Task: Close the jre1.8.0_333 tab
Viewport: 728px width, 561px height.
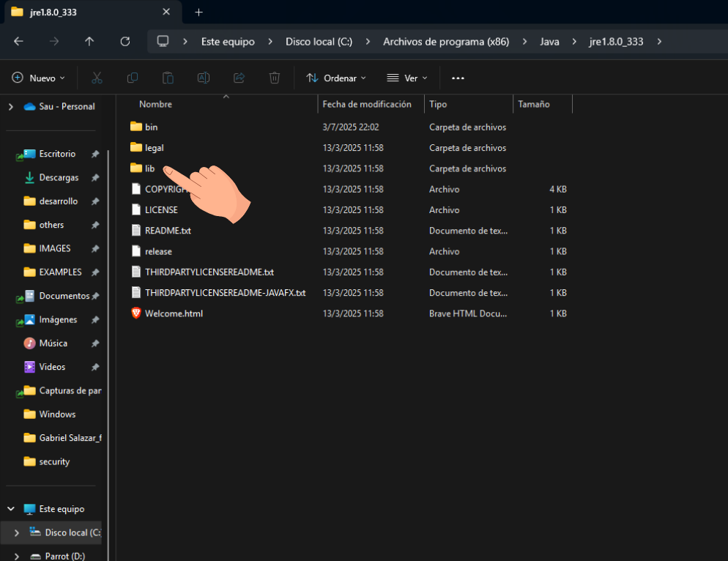Action: pyautogui.click(x=166, y=12)
